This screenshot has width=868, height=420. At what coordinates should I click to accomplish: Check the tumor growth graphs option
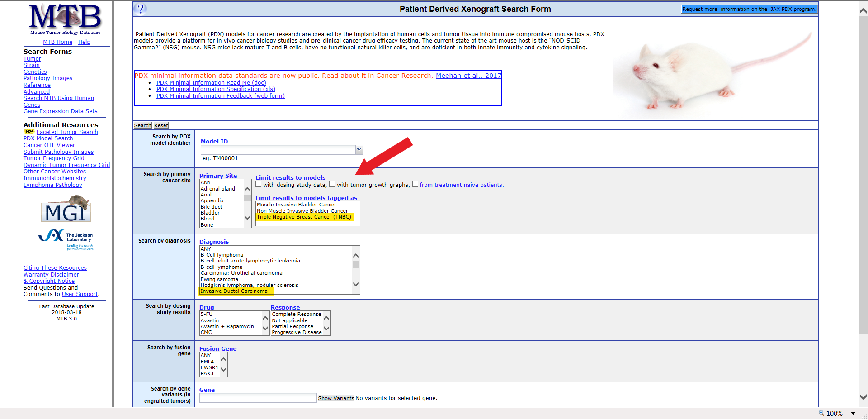[x=332, y=184]
